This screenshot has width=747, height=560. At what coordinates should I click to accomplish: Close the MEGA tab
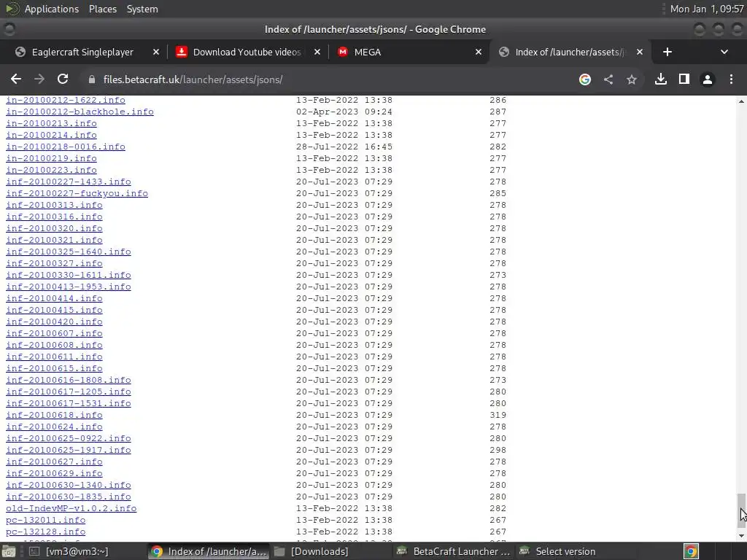click(x=479, y=52)
